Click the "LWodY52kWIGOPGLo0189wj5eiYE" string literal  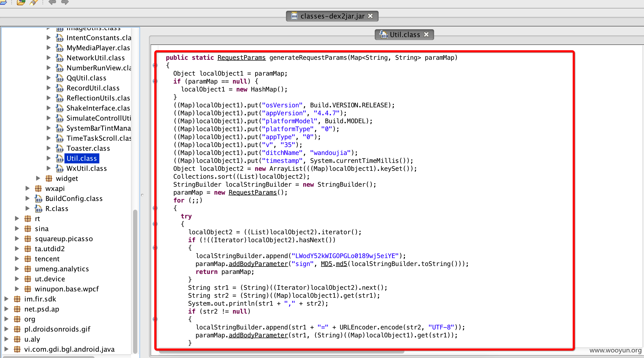(345, 256)
